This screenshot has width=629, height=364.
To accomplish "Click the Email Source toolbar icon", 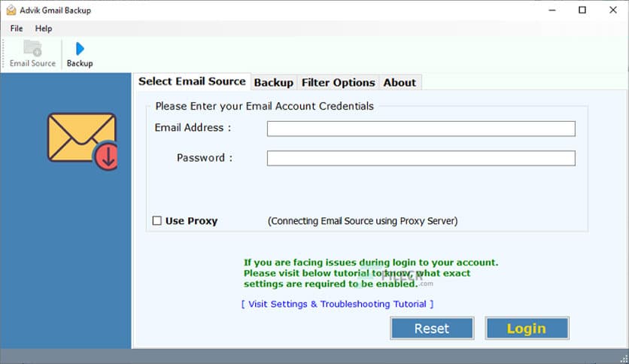I will (x=32, y=48).
